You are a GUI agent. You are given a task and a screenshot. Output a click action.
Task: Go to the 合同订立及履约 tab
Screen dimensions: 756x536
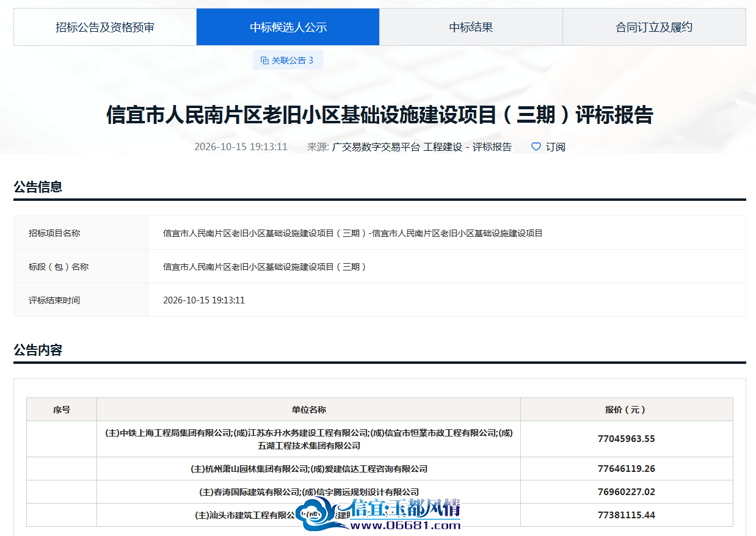[x=654, y=27]
